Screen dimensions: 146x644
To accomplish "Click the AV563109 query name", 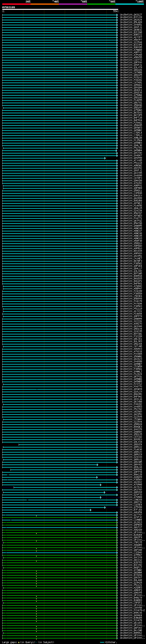I will tap(8, 8).
